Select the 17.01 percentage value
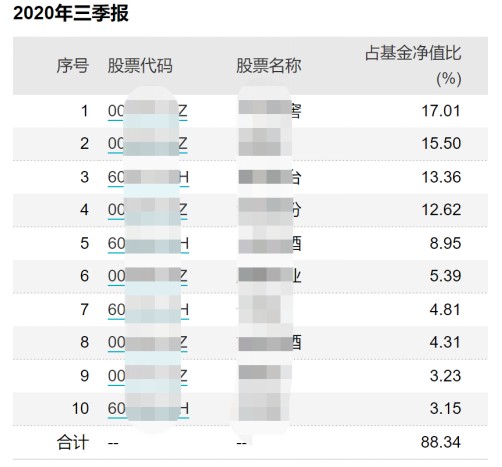 [441, 111]
